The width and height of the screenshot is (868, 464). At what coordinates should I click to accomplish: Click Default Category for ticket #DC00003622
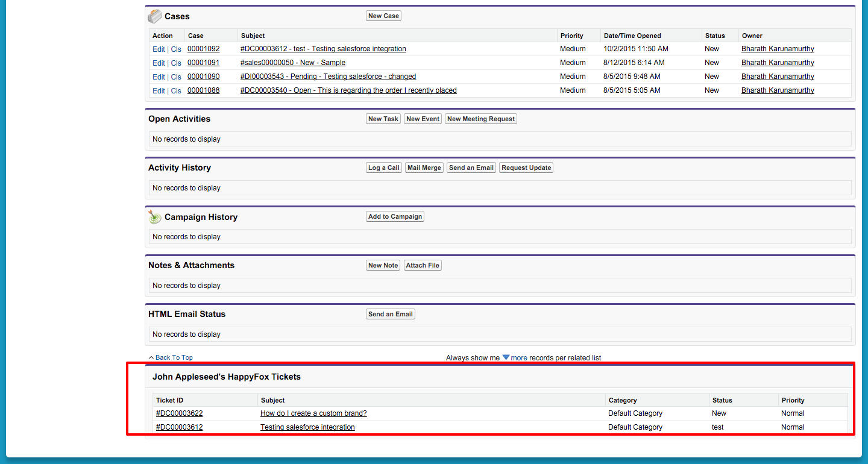tap(635, 413)
